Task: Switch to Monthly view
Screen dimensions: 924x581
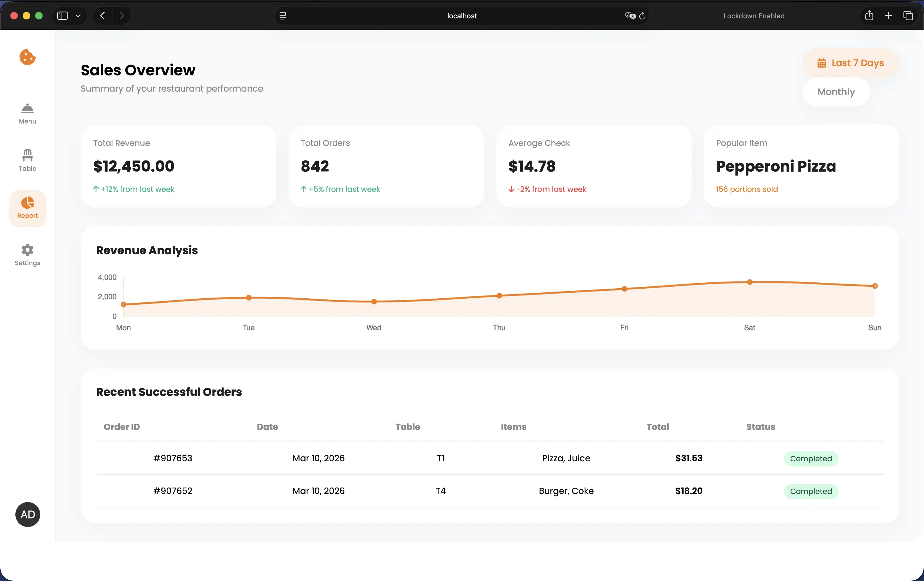Action: tap(836, 92)
